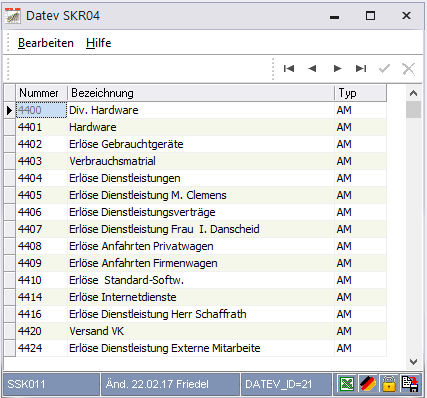Select number cell 4407
The height and width of the screenshot is (398, 427).
41,229
